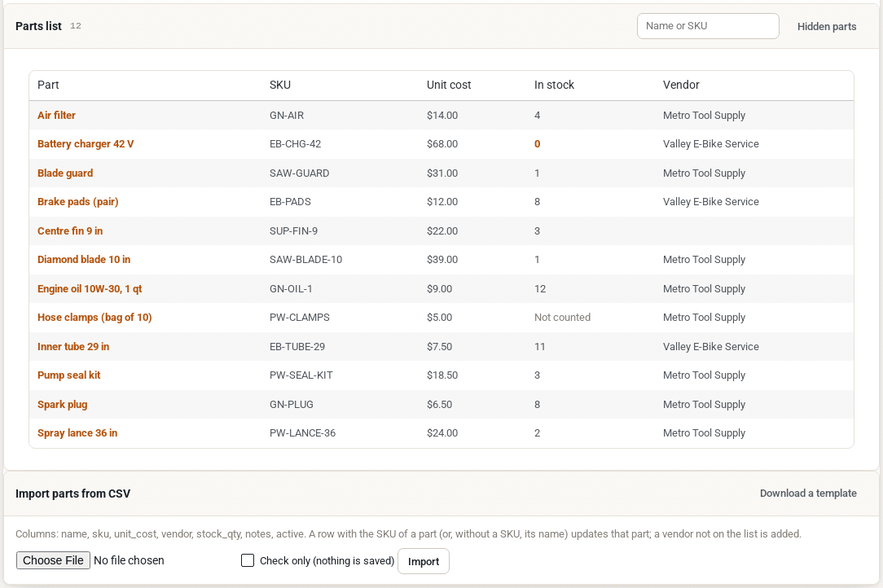The image size is (883, 588).
Task: Click Valley E-Bike Service in Brake pads row
Action: (710, 202)
